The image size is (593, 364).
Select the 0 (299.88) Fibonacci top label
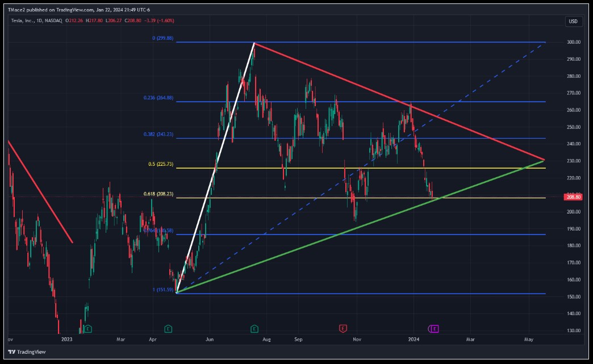[x=162, y=39]
